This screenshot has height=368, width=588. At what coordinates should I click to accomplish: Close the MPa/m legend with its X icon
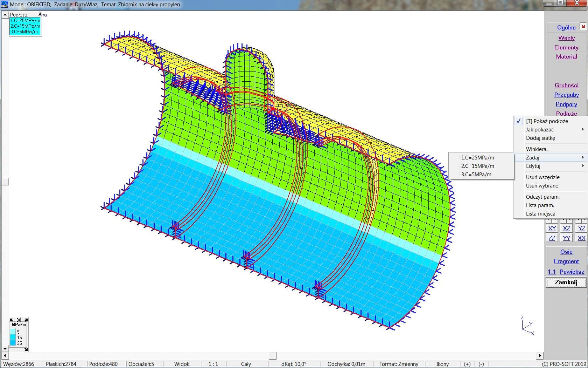19,320
